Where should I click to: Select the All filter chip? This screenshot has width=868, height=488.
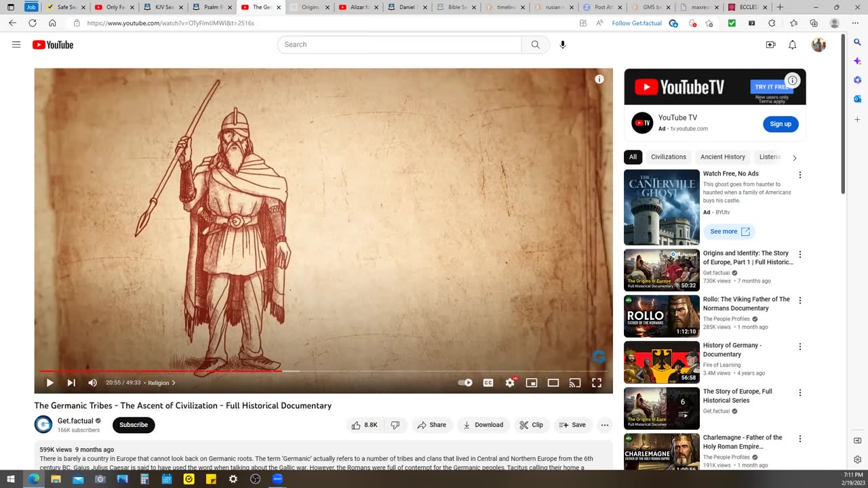(x=633, y=157)
